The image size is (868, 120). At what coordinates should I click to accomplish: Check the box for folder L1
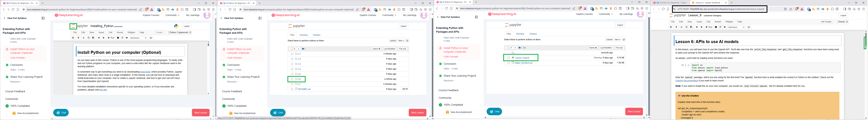[x=292, y=54]
